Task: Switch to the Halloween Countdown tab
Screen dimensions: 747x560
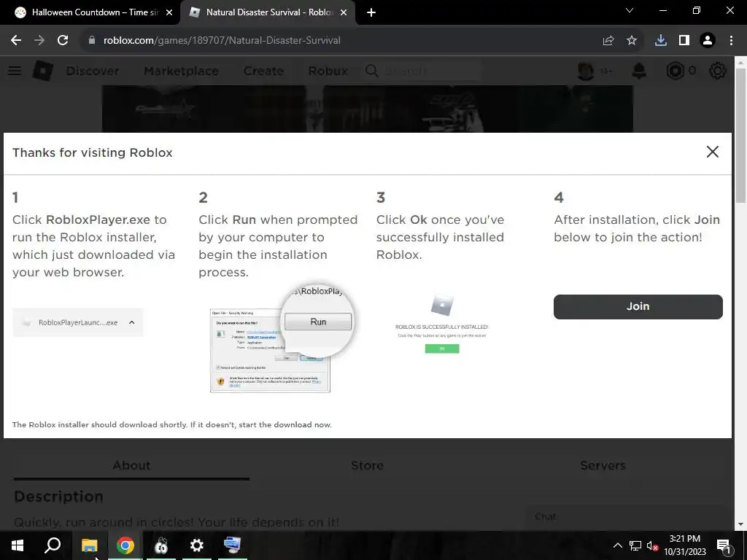Action: [x=94, y=13]
